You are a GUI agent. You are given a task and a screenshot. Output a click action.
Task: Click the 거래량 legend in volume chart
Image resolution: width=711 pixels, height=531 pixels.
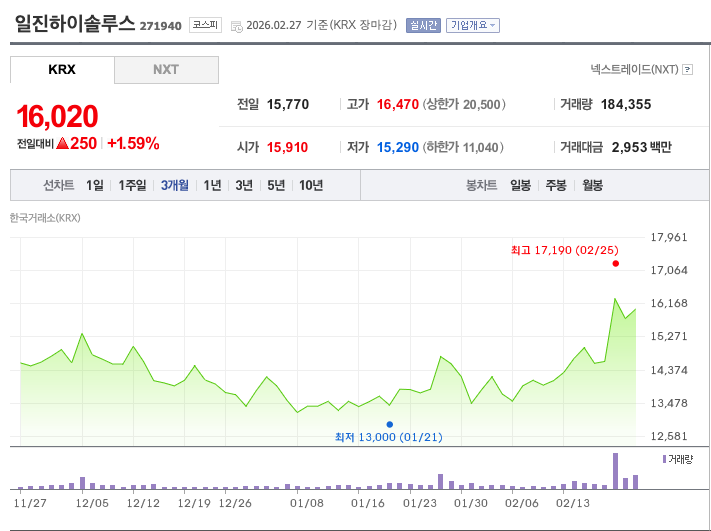677,459
